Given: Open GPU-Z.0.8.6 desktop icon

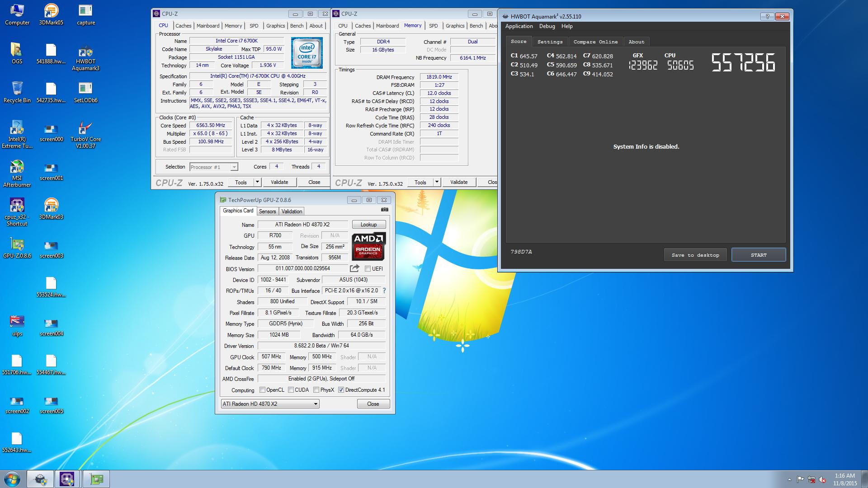Looking at the screenshot, I should click(17, 248).
